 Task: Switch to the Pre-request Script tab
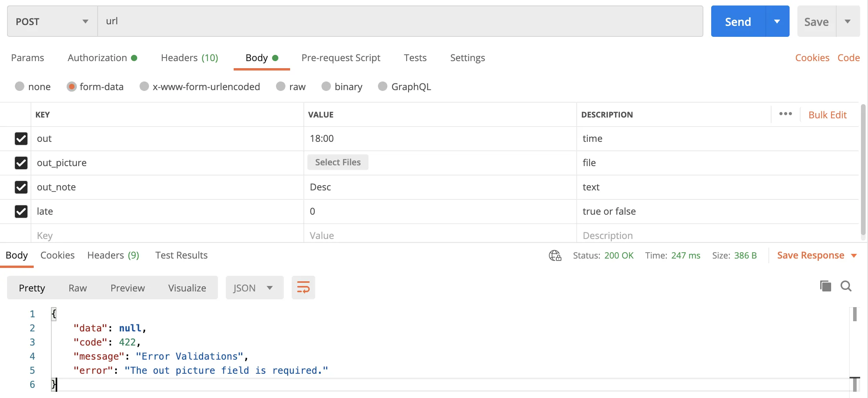coord(341,58)
